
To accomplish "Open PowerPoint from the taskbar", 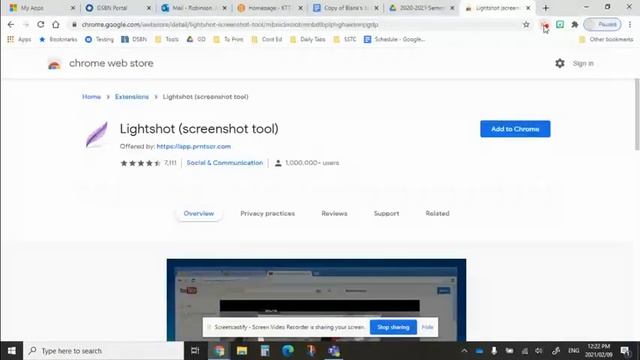I will [311, 351].
